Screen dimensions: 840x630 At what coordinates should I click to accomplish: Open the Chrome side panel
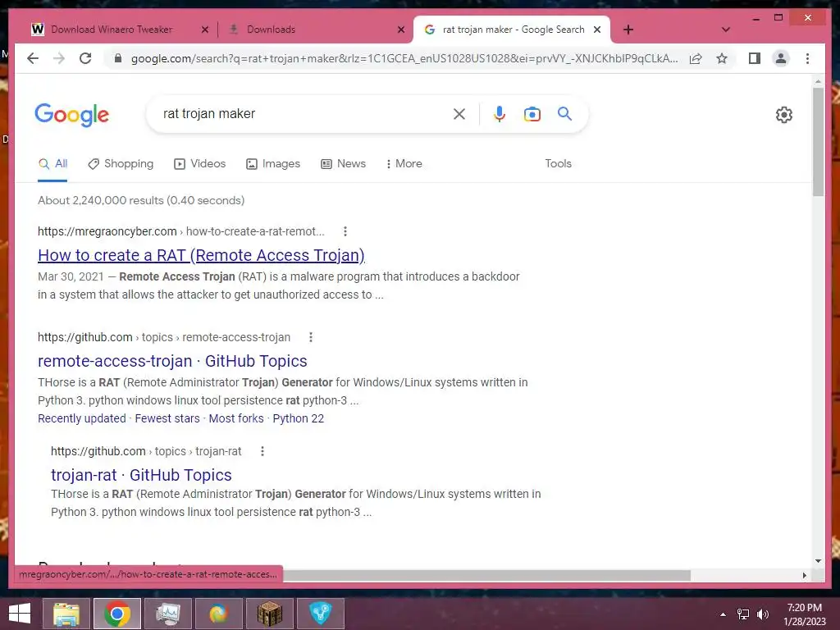[755, 58]
